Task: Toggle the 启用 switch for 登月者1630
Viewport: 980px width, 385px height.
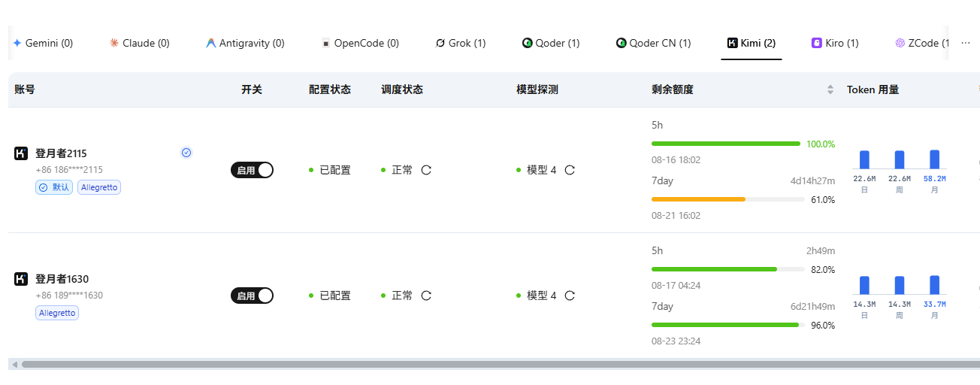Action: 252,296
